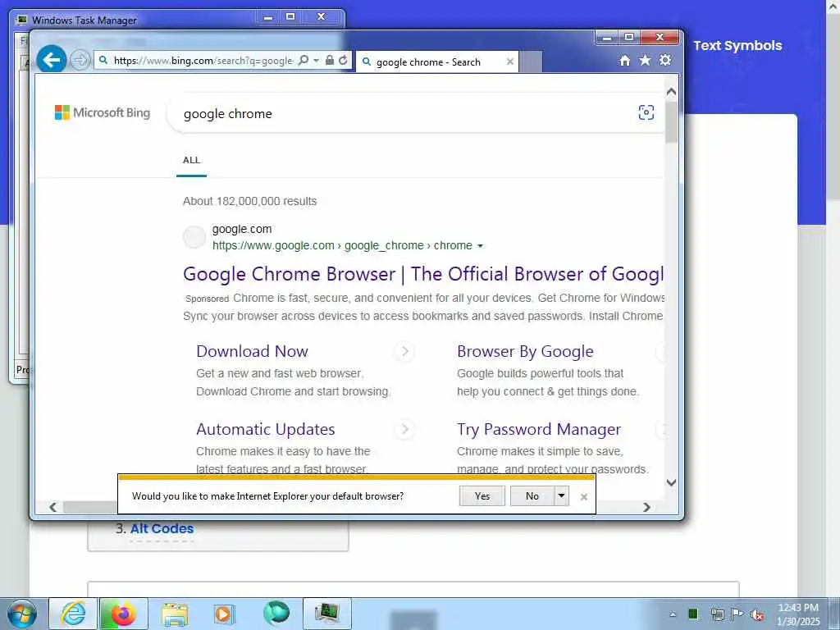Open Windows Explorer folder on taskbar
Screen dimensions: 840x630
[x=175, y=614]
